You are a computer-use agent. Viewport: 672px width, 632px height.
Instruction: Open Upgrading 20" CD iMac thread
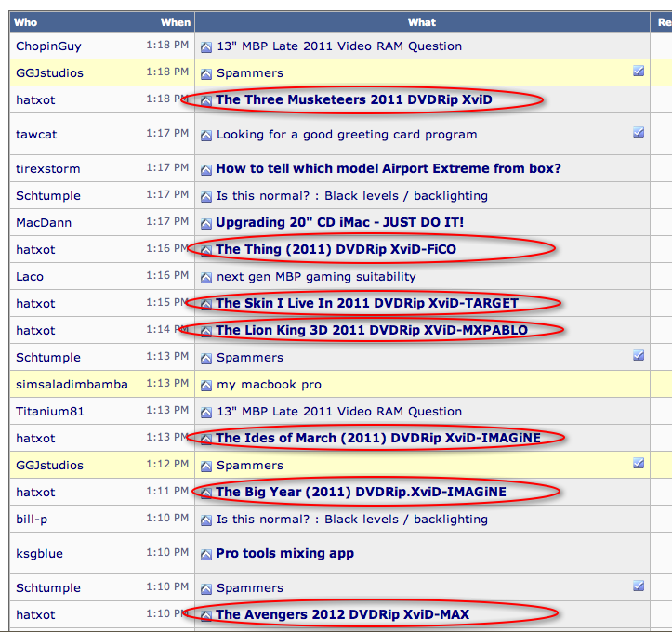[x=340, y=222]
